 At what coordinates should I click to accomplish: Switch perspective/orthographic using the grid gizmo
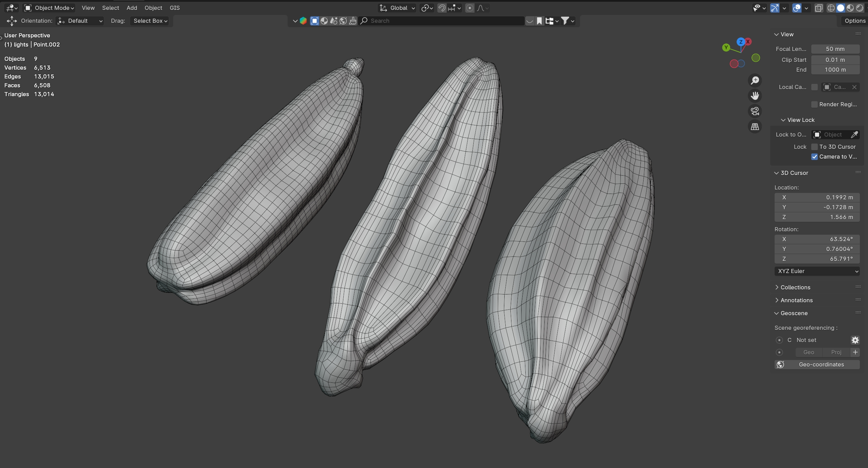755,127
